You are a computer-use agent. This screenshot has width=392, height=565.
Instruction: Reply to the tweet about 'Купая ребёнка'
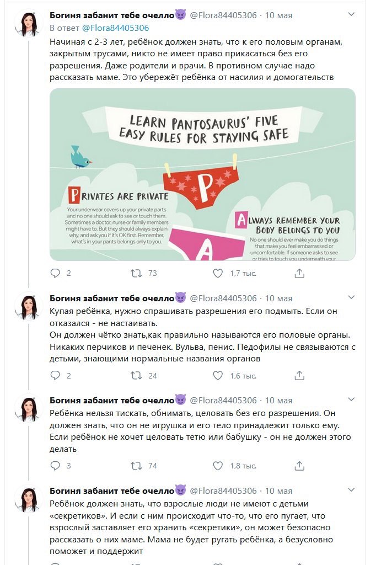tap(55, 375)
